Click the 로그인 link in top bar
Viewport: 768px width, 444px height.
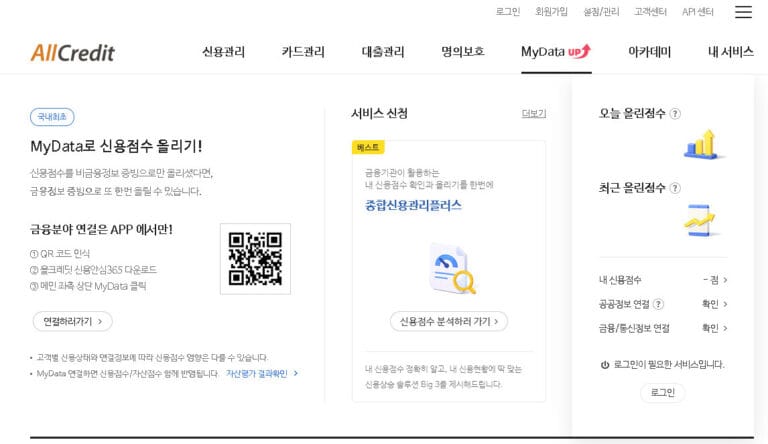click(x=508, y=12)
